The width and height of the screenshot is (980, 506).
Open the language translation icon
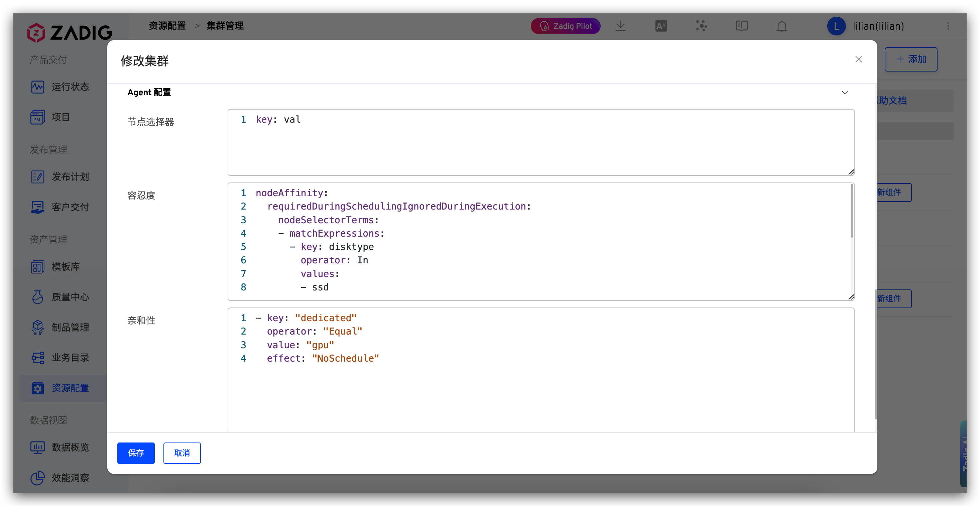coord(661,26)
